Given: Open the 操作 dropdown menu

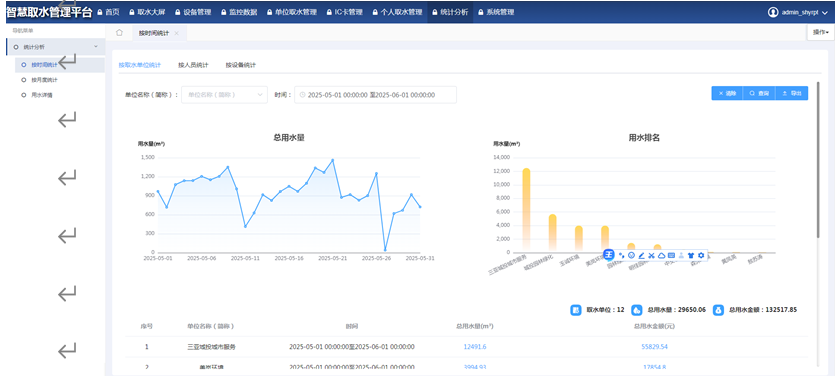Looking at the screenshot, I should [x=821, y=33].
